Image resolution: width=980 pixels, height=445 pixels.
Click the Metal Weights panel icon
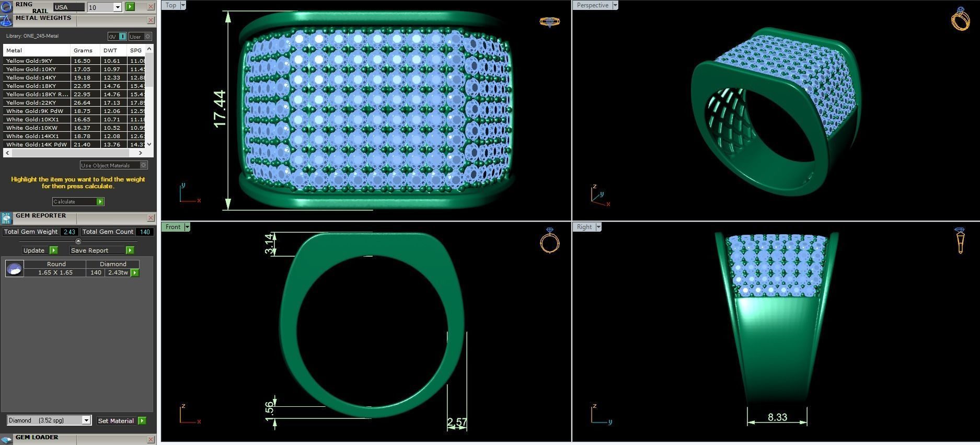6,21
